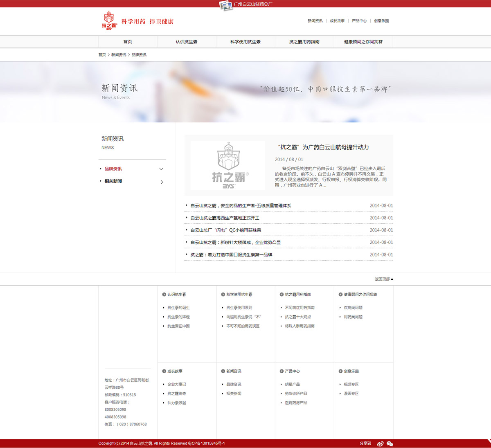Open the Weibo share icon in footer
This screenshot has width=491, height=448.
point(380,443)
